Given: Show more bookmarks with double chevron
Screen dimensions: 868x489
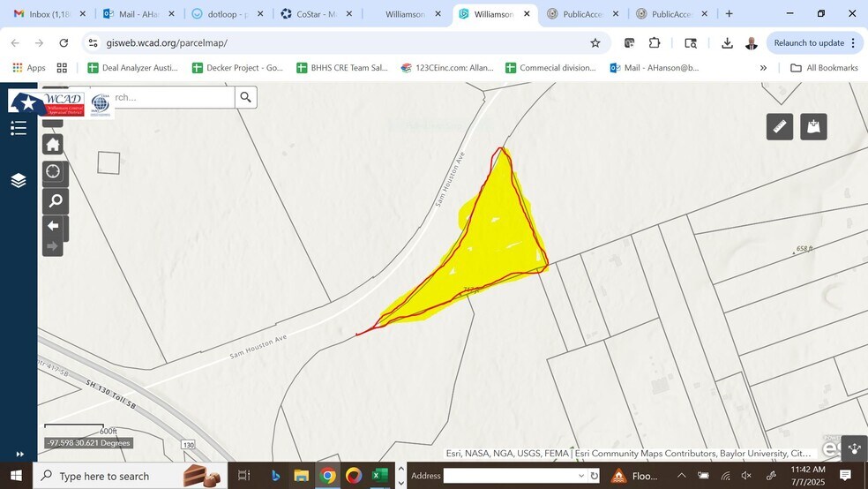Looking at the screenshot, I should tap(763, 68).
